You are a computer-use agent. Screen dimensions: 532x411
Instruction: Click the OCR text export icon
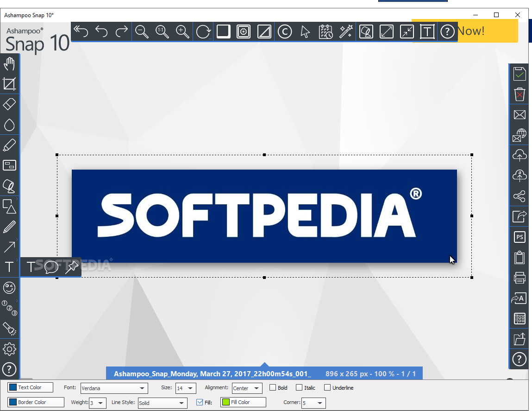[519, 298]
